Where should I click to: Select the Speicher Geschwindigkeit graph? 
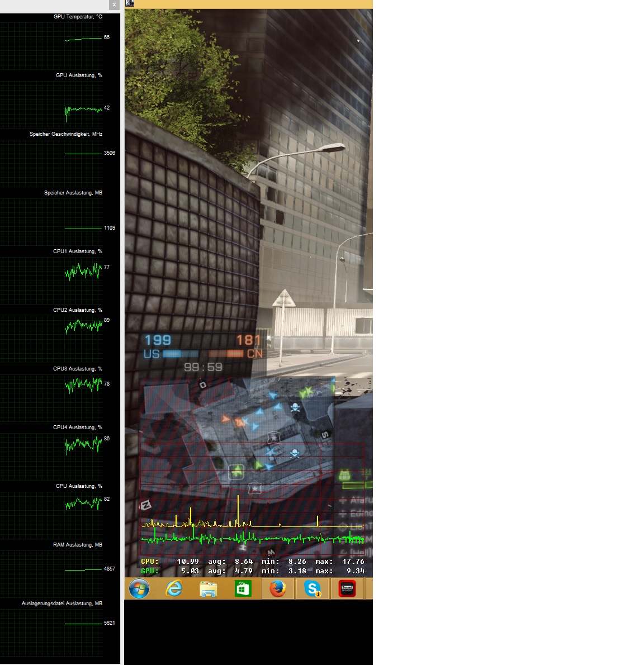click(51, 163)
